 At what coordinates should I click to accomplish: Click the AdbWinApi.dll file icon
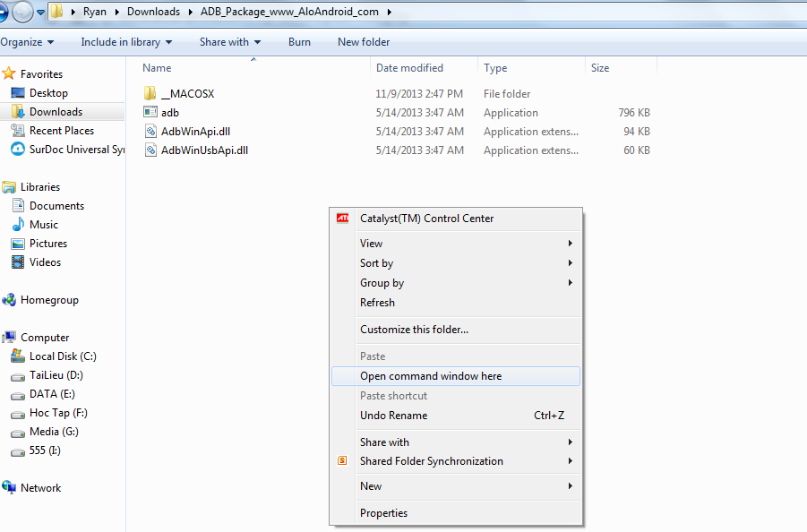click(x=150, y=132)
